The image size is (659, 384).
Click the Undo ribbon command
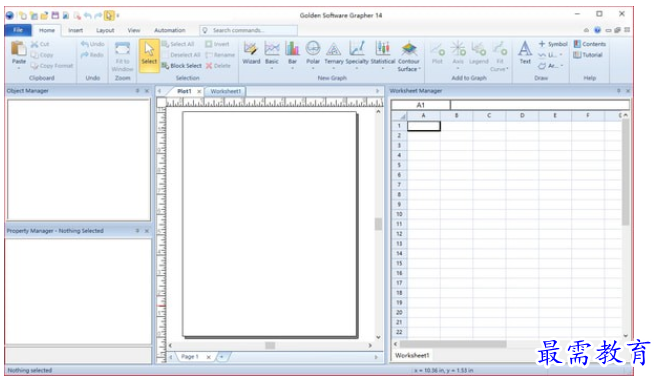(x=92, y=44)
